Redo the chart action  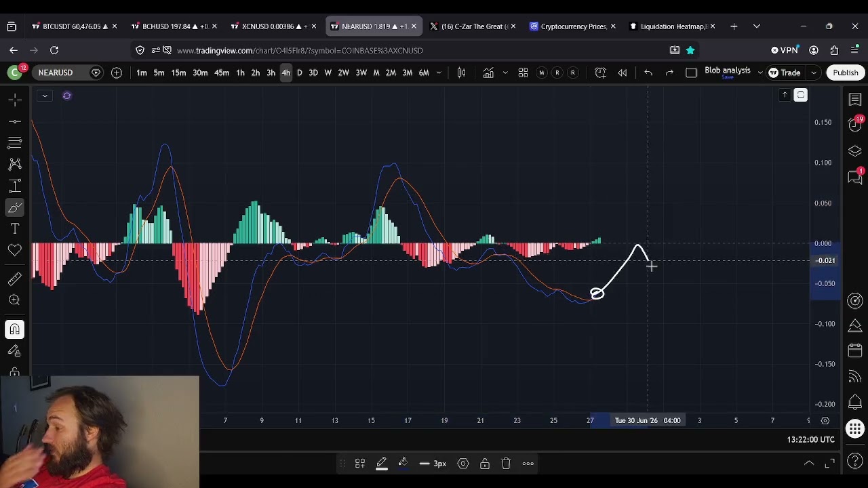pyautogui.click(x=669, y=73)
